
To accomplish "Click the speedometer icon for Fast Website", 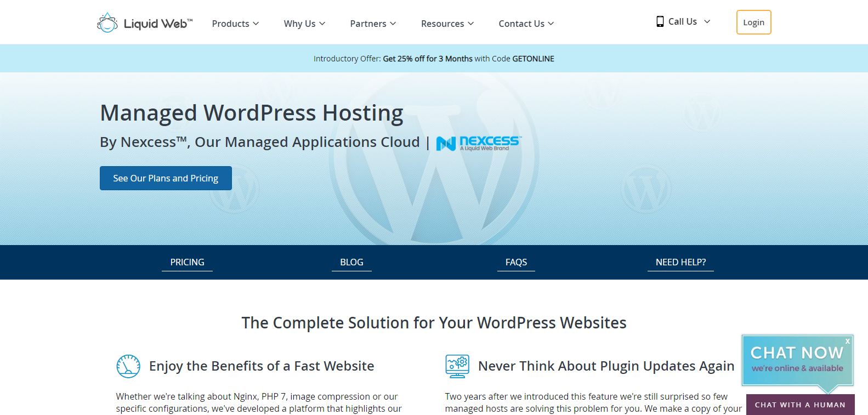I will 128,366.
